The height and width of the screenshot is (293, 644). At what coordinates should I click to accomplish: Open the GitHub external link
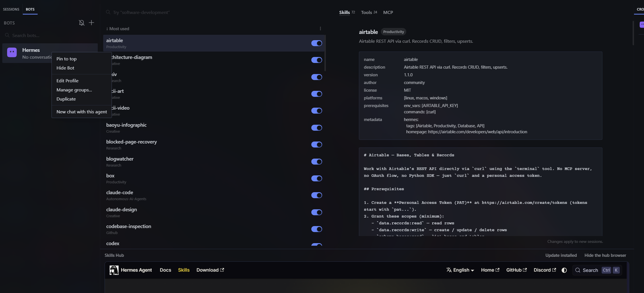pos(516,270)
